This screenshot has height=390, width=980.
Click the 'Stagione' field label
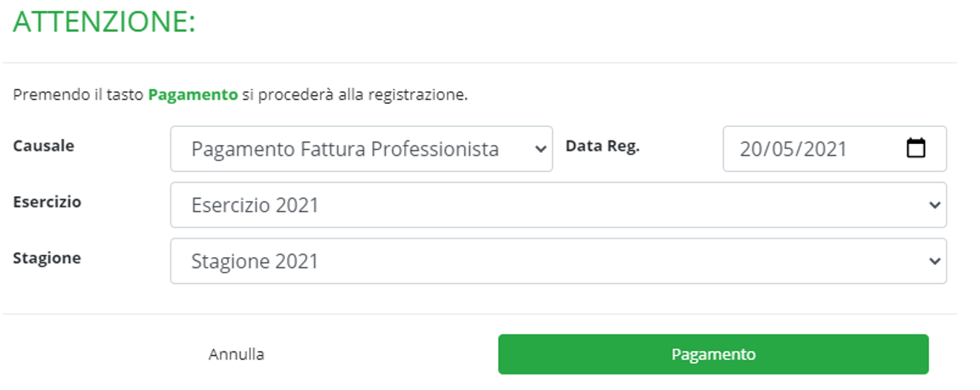[47, 259]
